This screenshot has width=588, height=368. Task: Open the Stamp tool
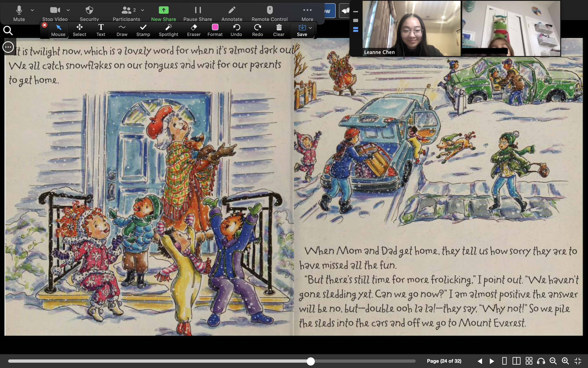point(143,30)
